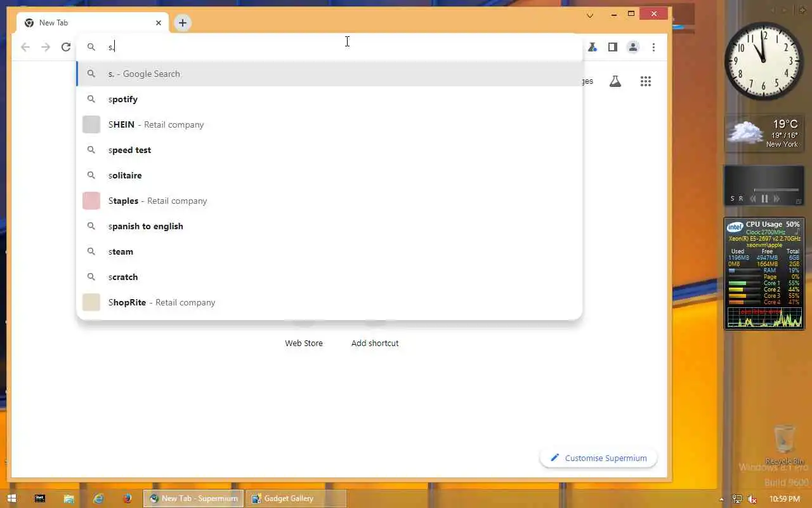Open the muted volume tray icon
The image size is (812, 508).
click(x=752, y=499)
